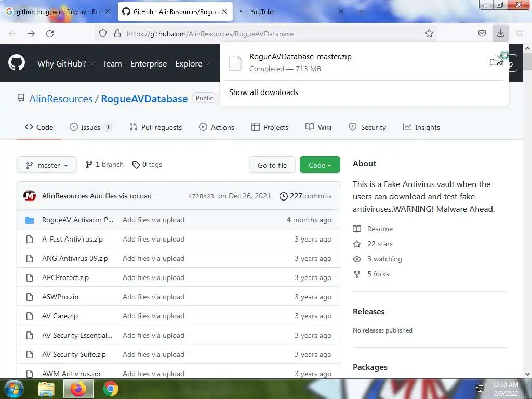
Task: Click the star icon beside 22 stars
Action: (x=356, y=244)
